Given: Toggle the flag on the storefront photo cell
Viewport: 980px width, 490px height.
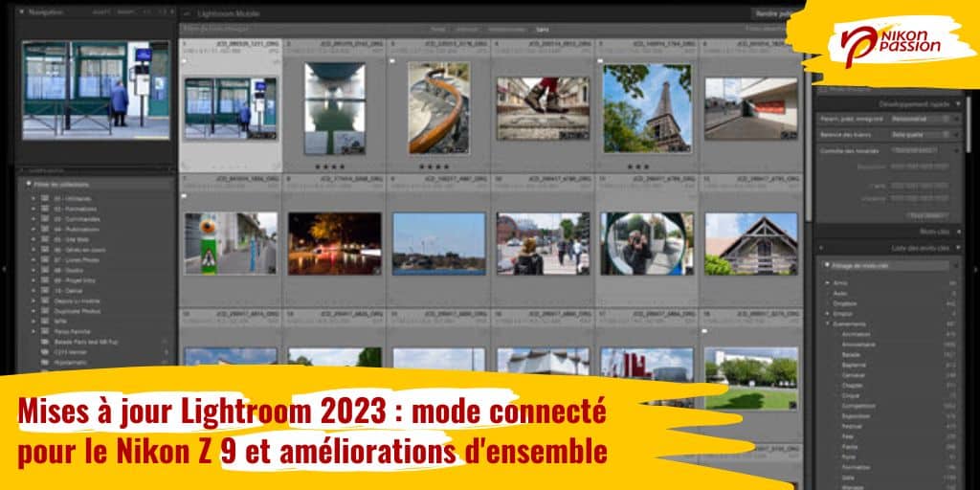Looking at the screenshot, I should 185,61.
